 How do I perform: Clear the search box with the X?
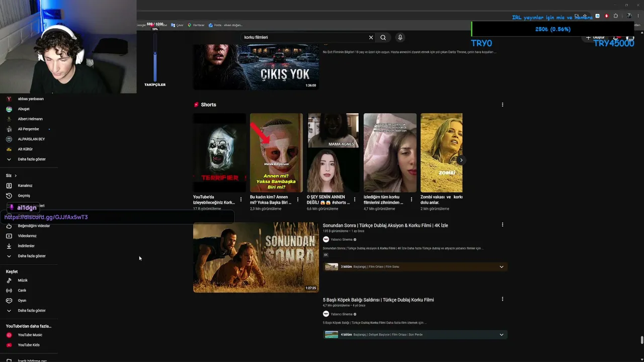pyautogui.click(x=371, y=37)
